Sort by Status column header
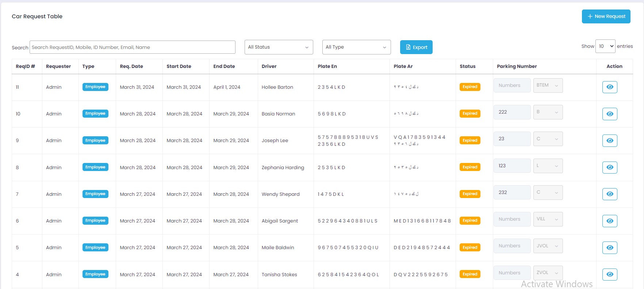Screen dimensions: 644x289 click(467, 66)
